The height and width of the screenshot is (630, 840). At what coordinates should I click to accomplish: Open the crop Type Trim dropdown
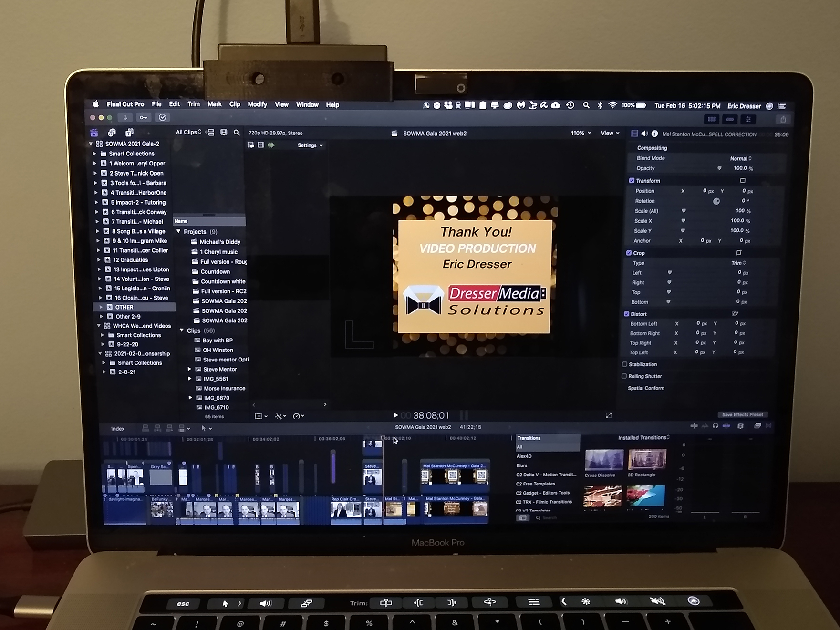click(x=738, y=263)
